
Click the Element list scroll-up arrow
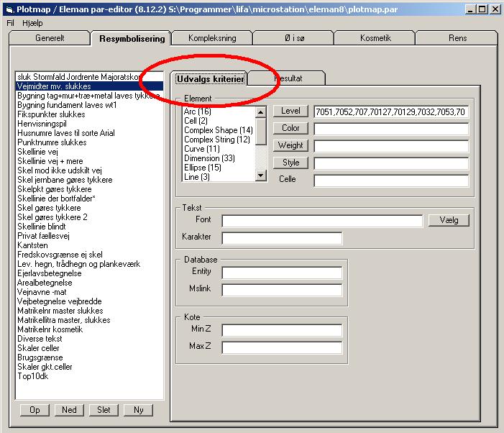pyautogui.click(x=261, y=112)
